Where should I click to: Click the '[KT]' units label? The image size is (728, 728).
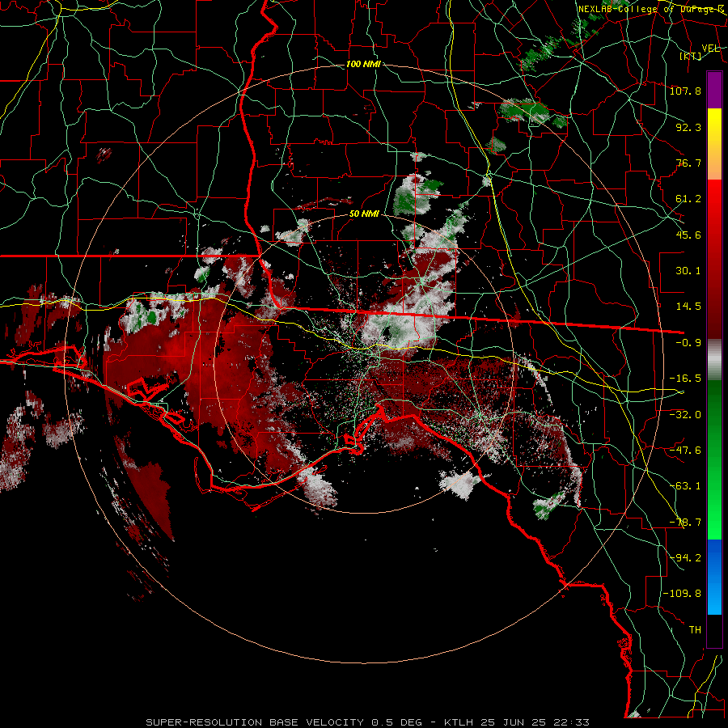coord(691,56)
